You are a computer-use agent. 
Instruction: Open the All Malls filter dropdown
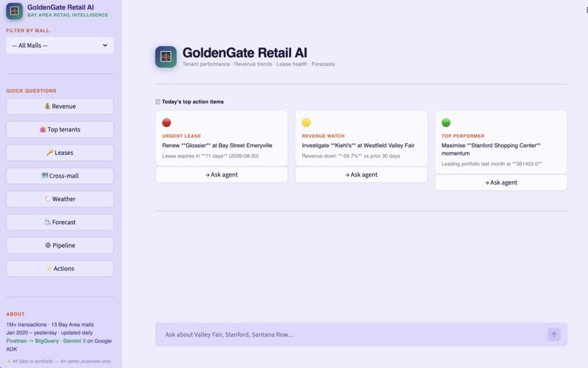tap(60, 45)
